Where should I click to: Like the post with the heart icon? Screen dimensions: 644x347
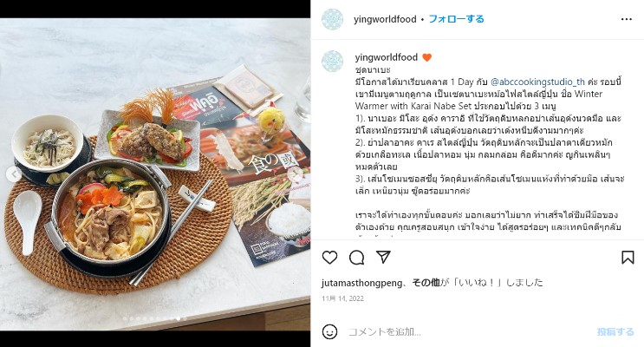coord(329,258)
